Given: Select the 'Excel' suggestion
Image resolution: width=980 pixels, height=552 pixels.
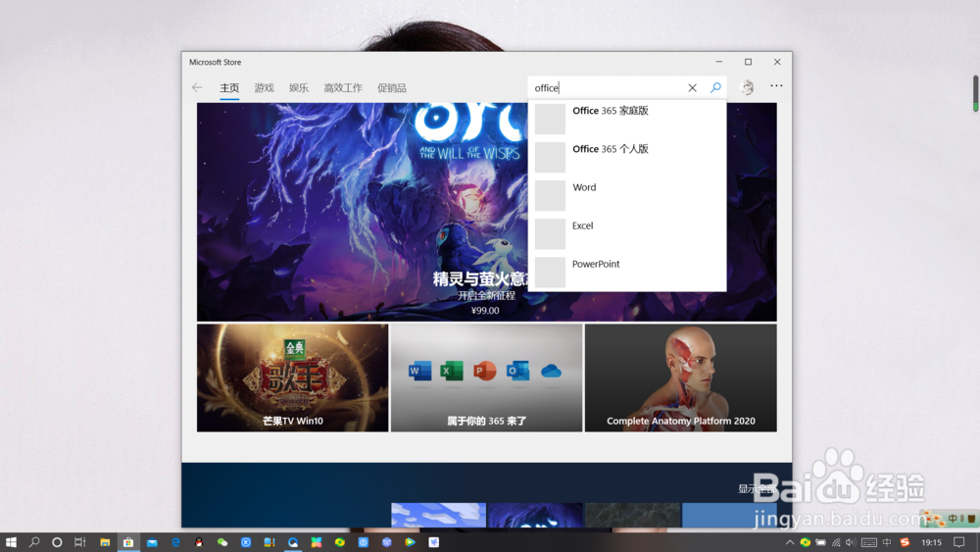Looking at the screenshot, I should 627,233.
